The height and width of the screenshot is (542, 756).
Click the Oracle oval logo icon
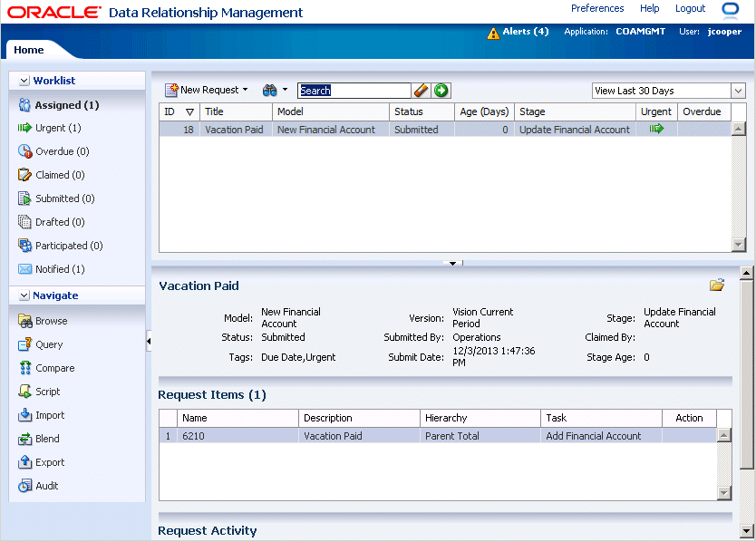pyautogui.click(x=730, y=9)
